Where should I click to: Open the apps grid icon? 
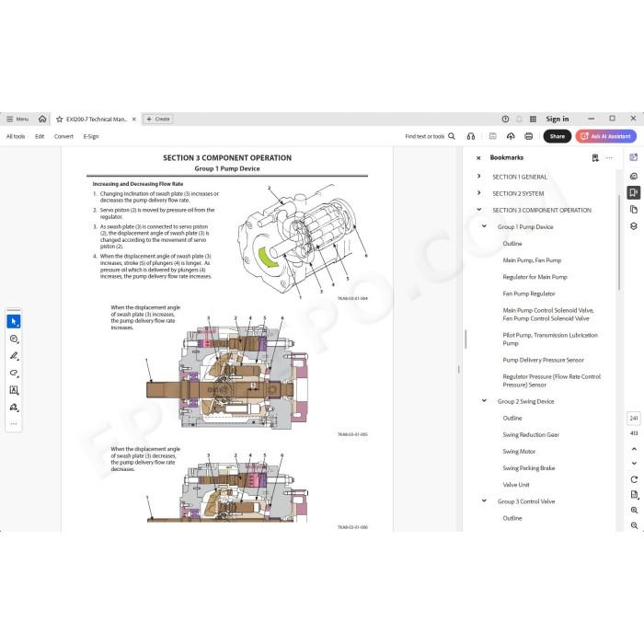click(533, 119)
